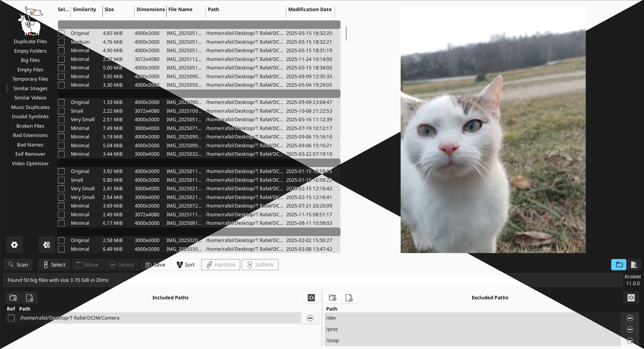Enable Ref checkbox for the Camera path
This screenshot has height=349, width=644.
pyautogui.click(x=11, y=318)
